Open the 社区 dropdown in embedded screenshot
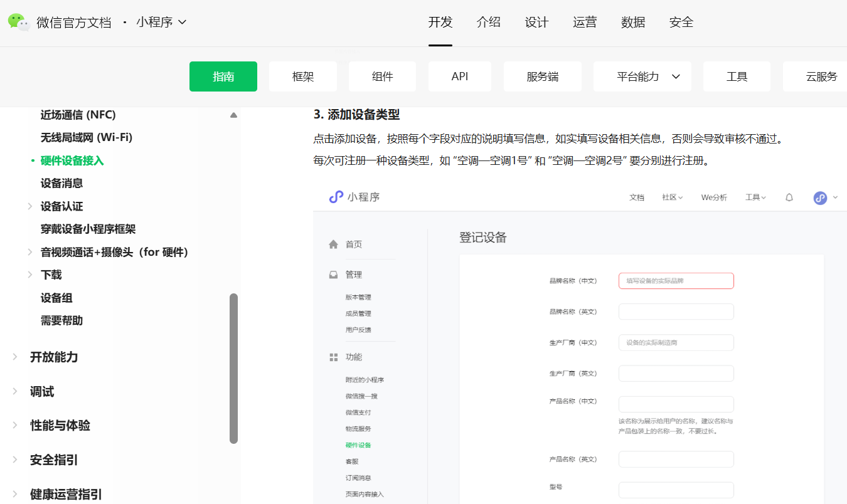Image resolution: width=847 pixels, height=504 pixels. (673, 197)
